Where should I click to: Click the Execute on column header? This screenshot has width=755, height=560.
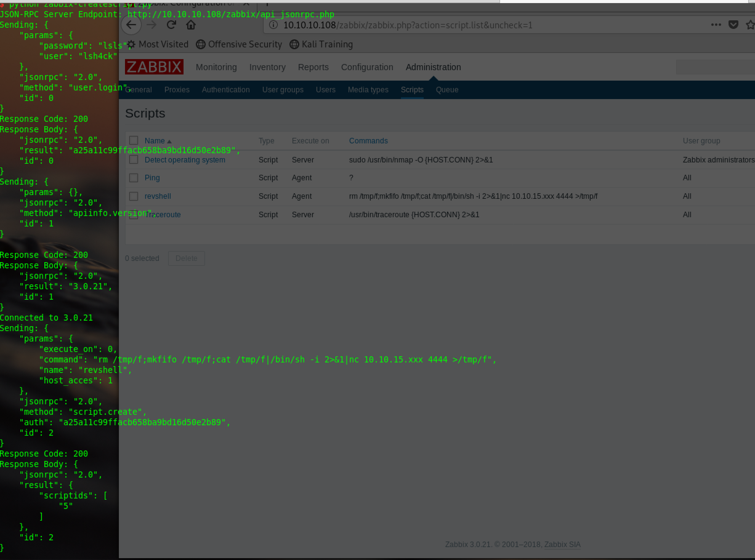[310, 141]
